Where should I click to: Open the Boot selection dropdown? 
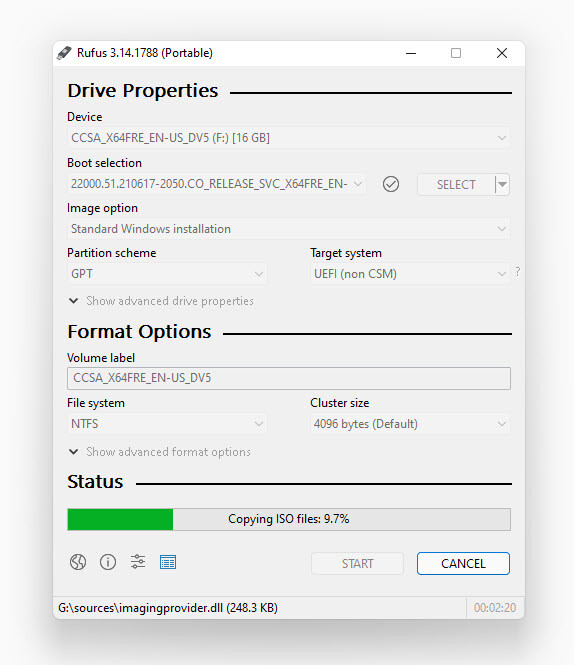tap(216, 184)
